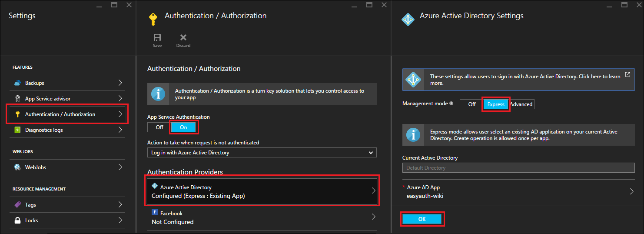This screenshot has width=644, height=234.
Task: Select the Azure Active Directory provider
Action: pos(262,191)
